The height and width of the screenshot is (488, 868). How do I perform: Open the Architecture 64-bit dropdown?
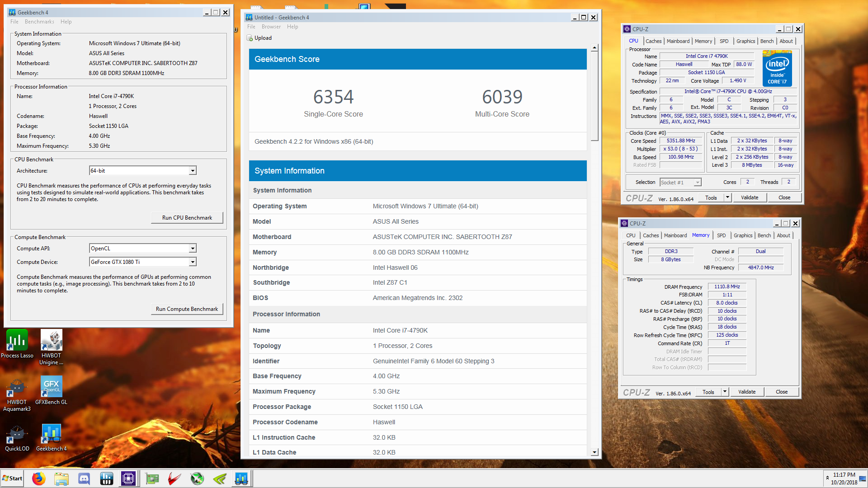click(193, 171)
